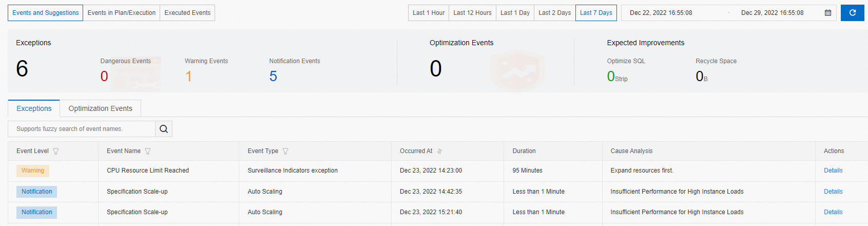The width and height of the screenshot is (868, 226).
Task: Open the Event Type filter icon
Action: coord(285,151)
